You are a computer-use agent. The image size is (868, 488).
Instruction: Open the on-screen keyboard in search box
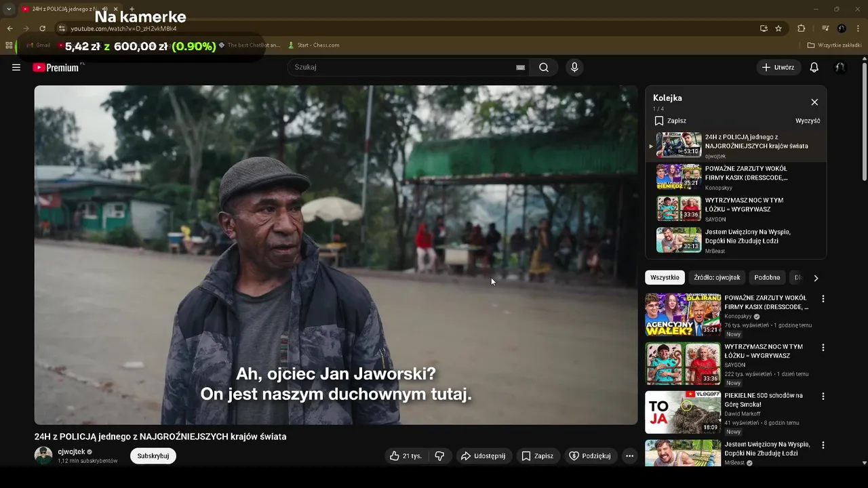pos(520,67)
